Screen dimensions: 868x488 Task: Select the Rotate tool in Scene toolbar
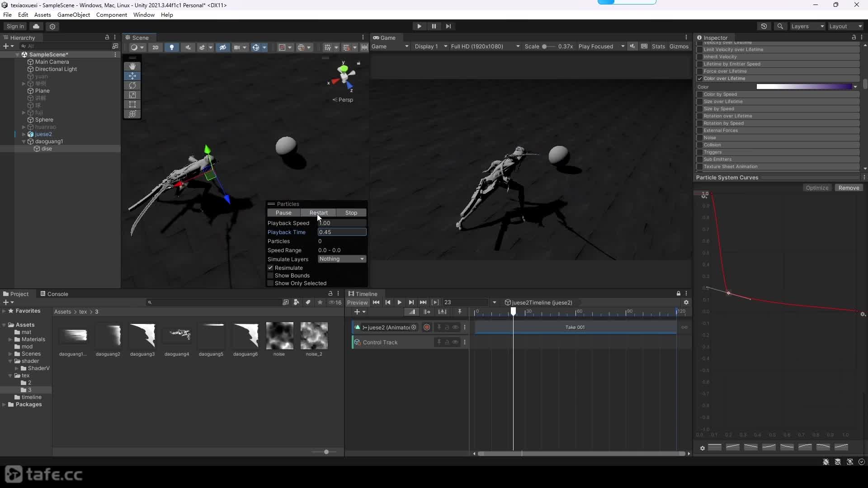point(132,85)
